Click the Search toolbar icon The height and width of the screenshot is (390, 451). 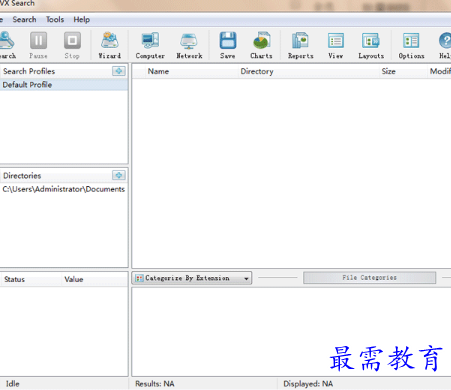(x=7, y=45)
